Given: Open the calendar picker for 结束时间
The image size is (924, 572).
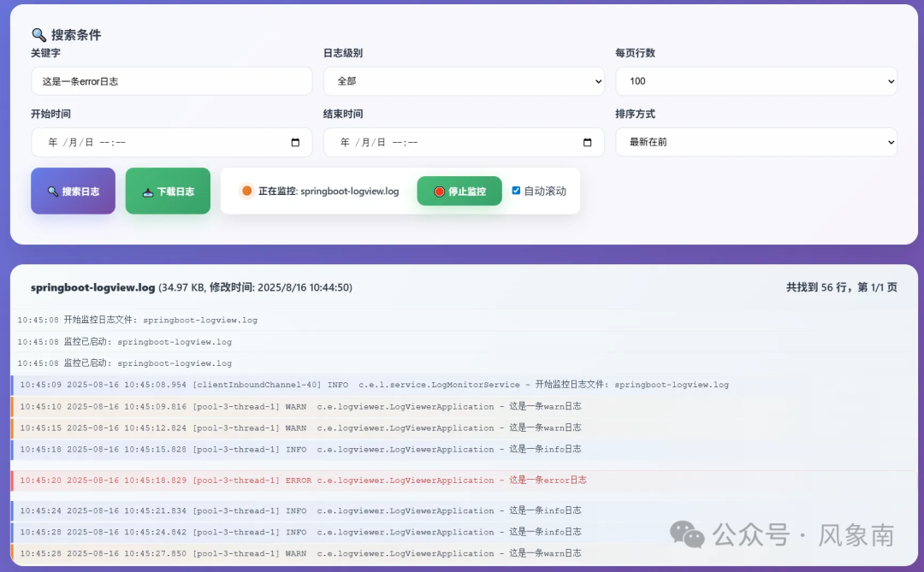Looking at the screenshot, I should click(x=589, y=142).
